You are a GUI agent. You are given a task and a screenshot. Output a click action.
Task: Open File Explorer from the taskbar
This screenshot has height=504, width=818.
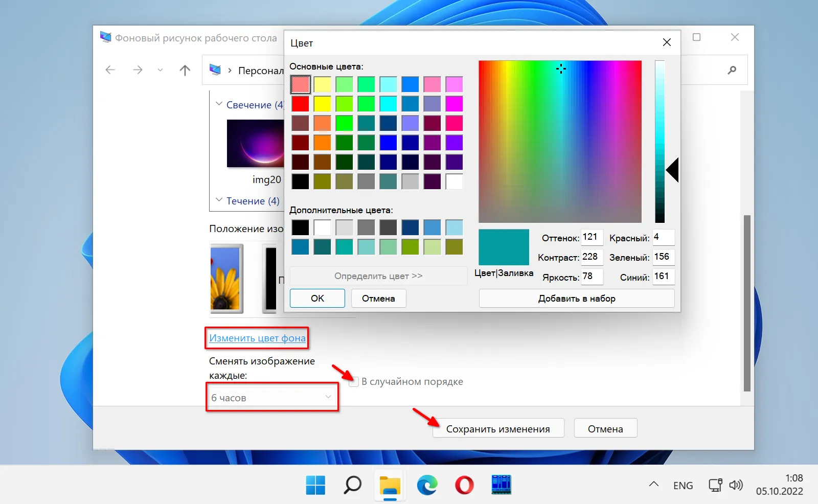click(390, 485)
